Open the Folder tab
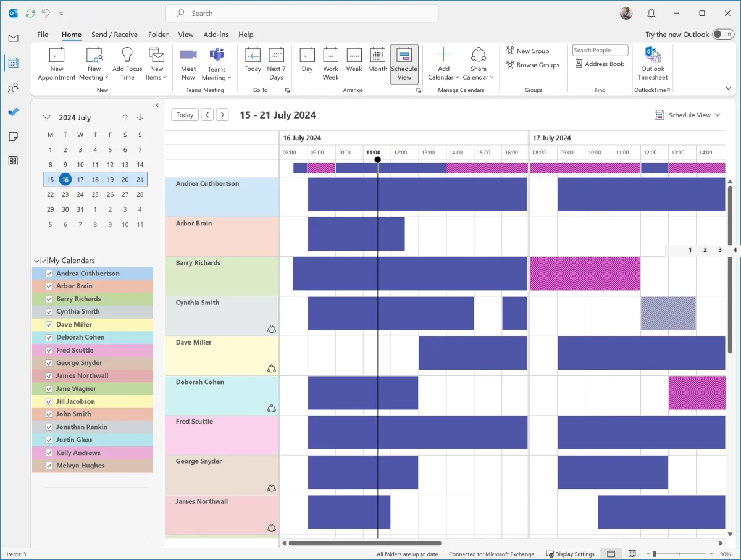Screen dimensions: 741x560 158,35
